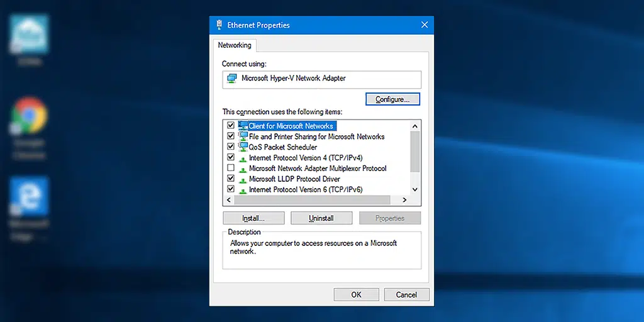The height and width of the screenshot is (322, 644).
Task: Click the horizontal scroll left arrow
Action: (229, 199)
